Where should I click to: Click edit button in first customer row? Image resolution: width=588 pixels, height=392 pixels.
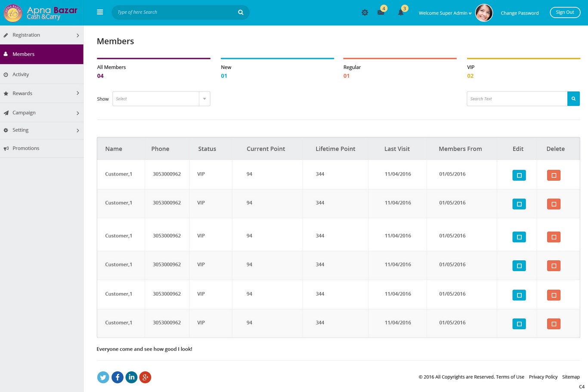519,175
